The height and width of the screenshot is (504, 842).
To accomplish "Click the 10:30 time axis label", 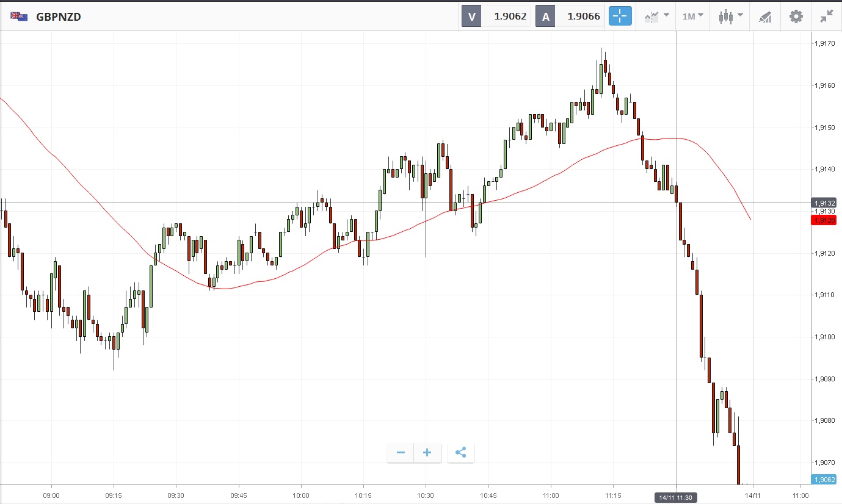I will [426, 495].
